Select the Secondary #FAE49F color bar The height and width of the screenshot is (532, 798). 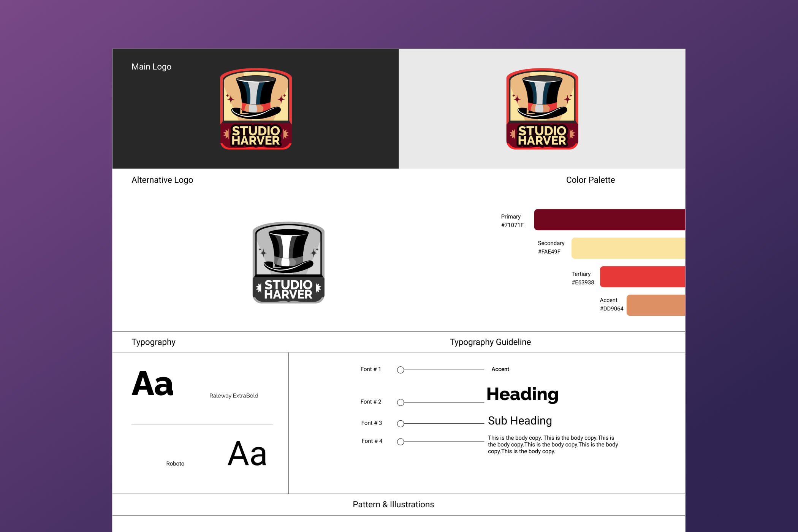point(628,248)
